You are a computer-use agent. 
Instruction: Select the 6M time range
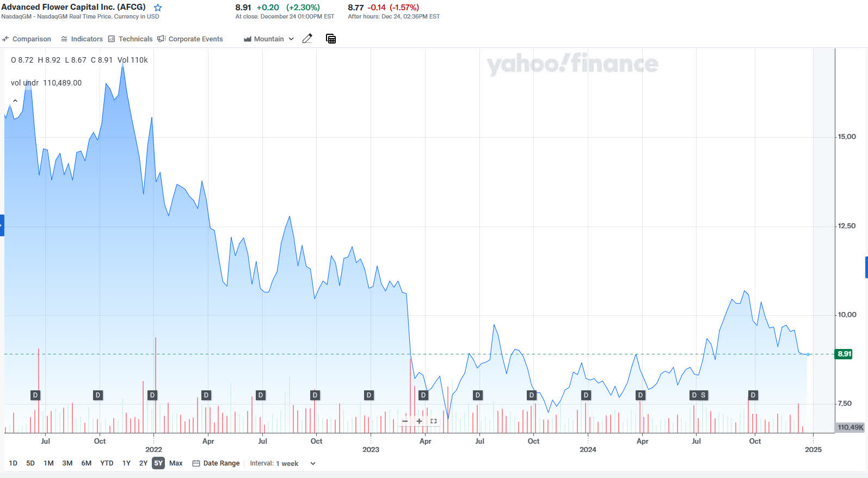[x=86, y=463]
